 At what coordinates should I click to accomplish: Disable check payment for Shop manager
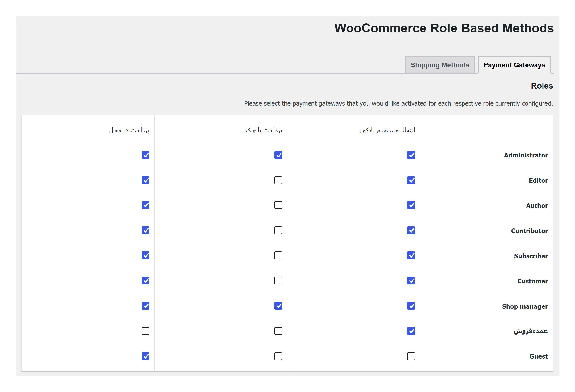pos(278,306)
